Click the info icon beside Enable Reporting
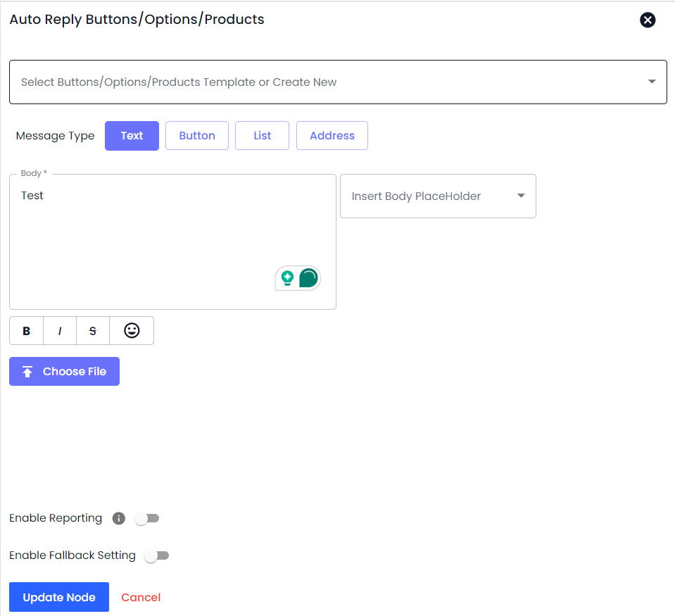Viewport: 675px width, 616px height. [119, 518]
